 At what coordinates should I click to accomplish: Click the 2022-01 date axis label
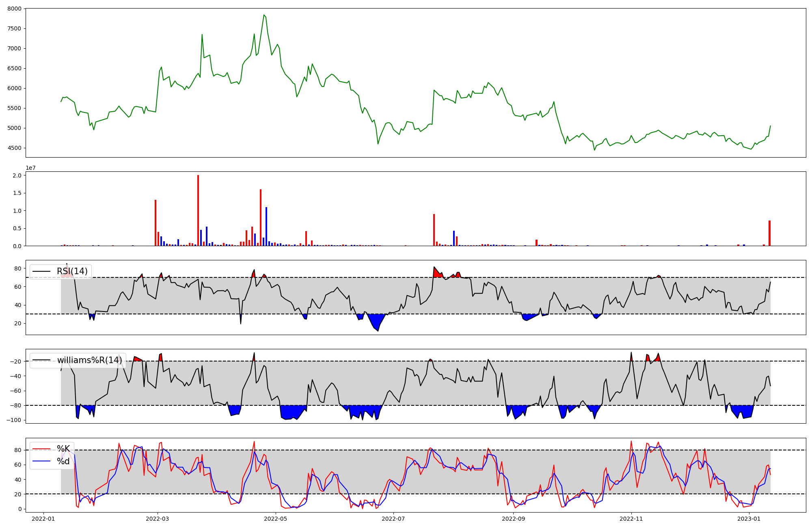(x=43, y=519)
